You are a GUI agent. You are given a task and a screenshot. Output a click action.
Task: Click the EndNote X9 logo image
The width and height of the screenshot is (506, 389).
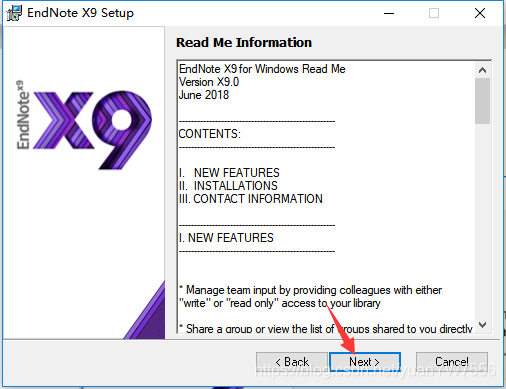coord(84,125)
